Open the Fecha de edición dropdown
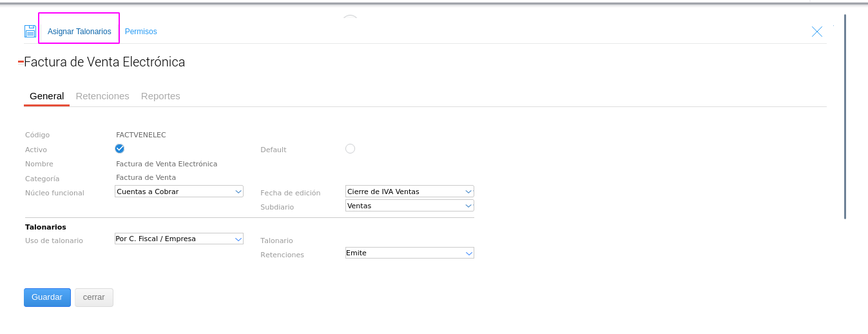This screenshot has height=334, width=868. coord(409,192)
